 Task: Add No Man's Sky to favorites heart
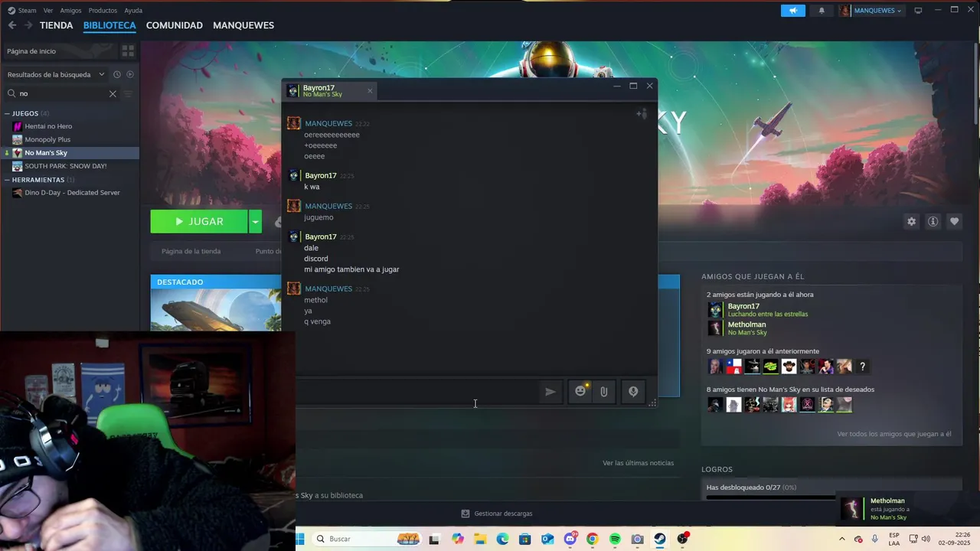tap(954, 221)
